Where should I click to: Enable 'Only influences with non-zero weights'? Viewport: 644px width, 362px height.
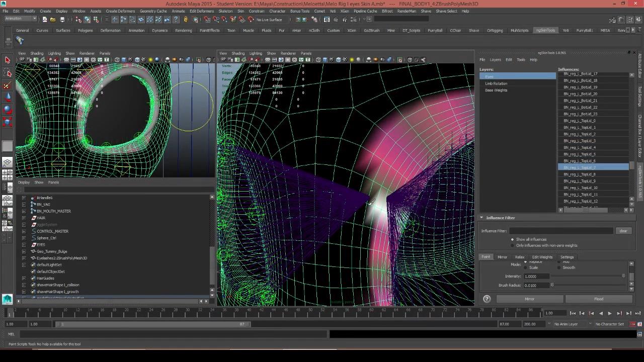(x=513, y=245)
